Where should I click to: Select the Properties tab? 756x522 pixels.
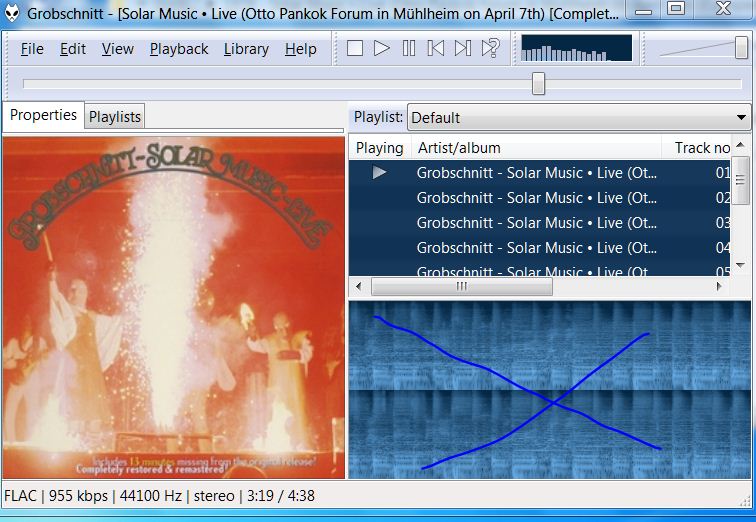click(43, 115)
